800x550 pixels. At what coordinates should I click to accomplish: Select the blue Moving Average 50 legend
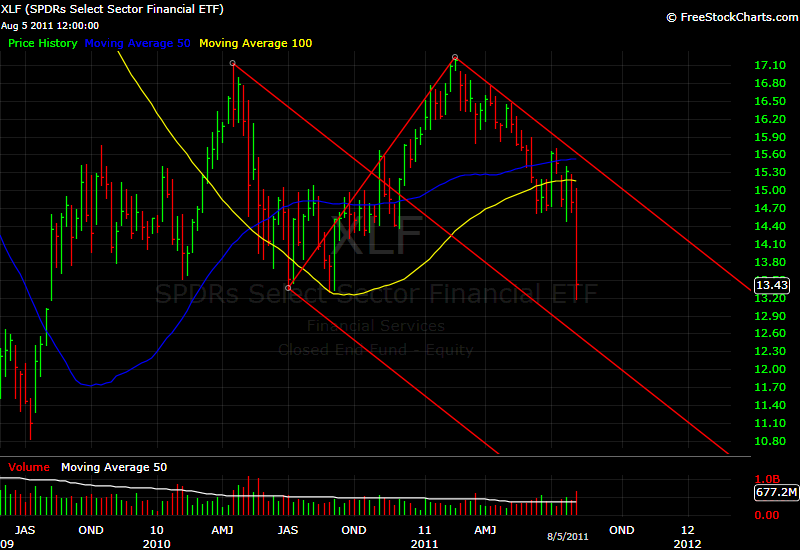pos(137,43)
